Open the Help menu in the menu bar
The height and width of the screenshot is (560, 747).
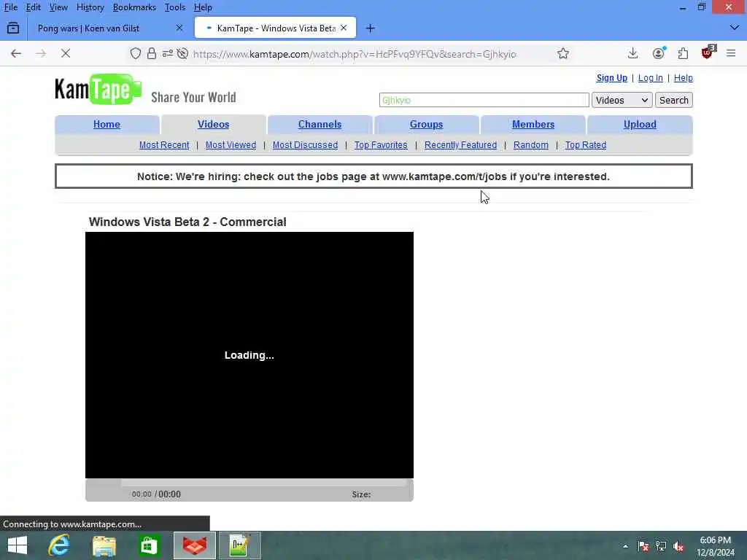tap(203, 7)
